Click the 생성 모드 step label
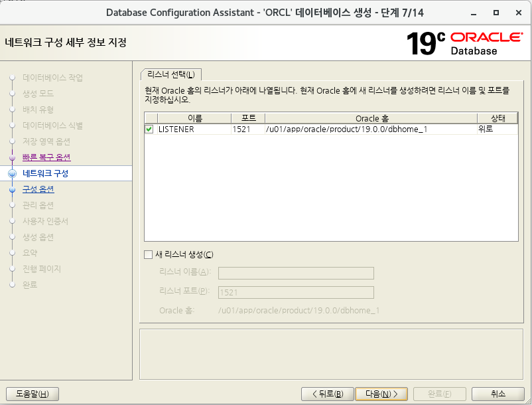The width and height of the screenshot is (532, 405). pyautogui.click(x=38, y=94)
